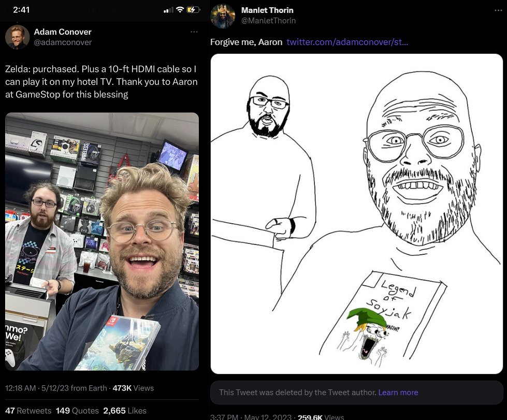Open Manlet Thorin's profile avatar
The width and height of the screenshot is (507, 420).
(x=223, y=16)
